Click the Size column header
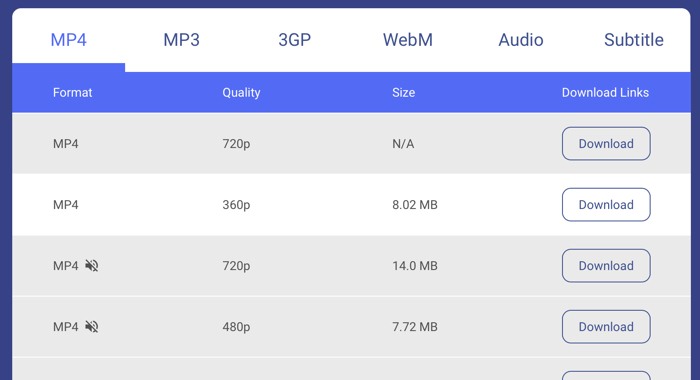The height and width of the screenshot is (380, 700). pyautogui.click(x=404, y=92)
